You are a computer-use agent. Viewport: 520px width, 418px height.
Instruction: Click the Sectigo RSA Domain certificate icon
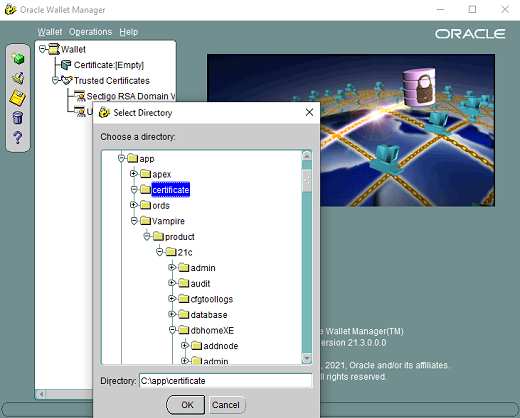[x=80, y=96]
